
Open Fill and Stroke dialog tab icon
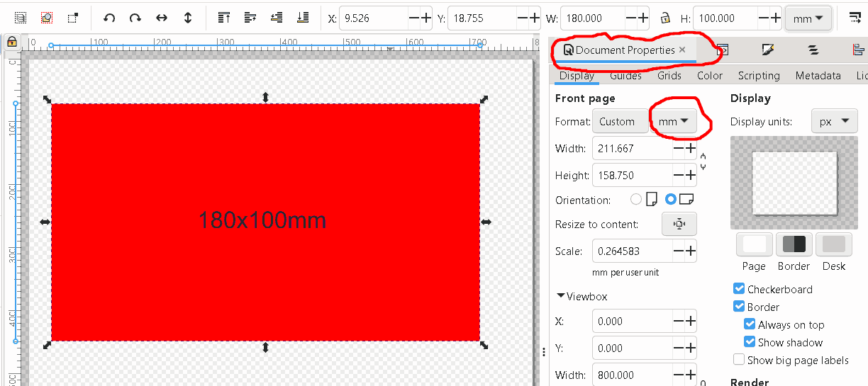pos(768,50)
